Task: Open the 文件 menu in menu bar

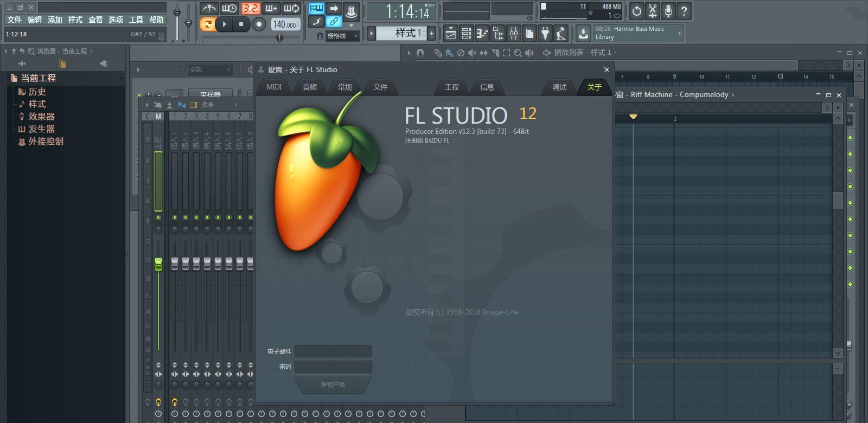Action: click(x=14, y=20)
